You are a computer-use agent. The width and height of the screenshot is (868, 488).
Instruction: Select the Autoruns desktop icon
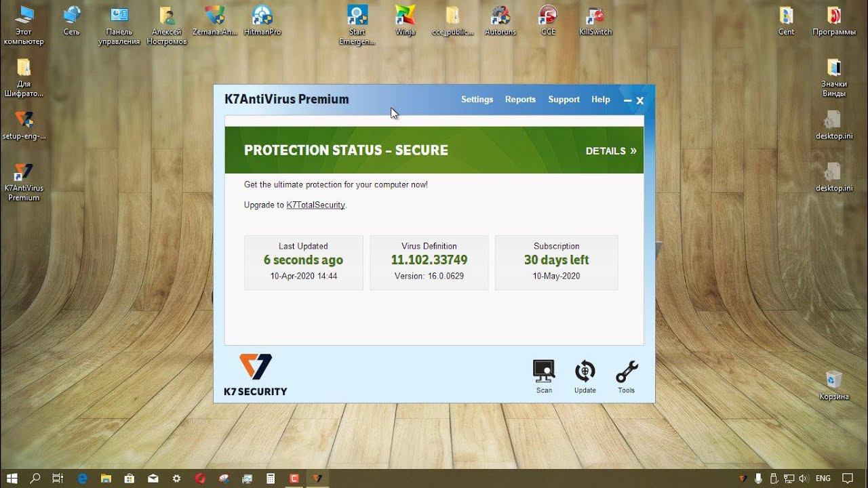pyautogui.click(x=500, y=20)
